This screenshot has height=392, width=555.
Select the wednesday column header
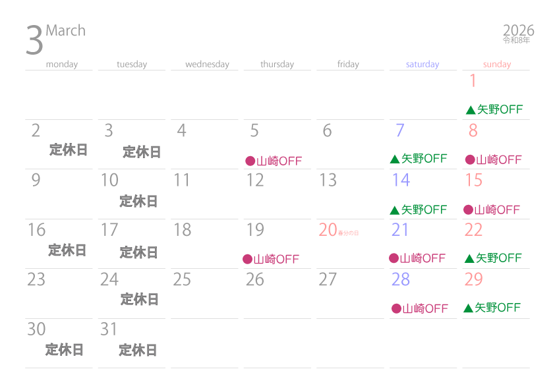pyautogui.click(x=207, y=65)
